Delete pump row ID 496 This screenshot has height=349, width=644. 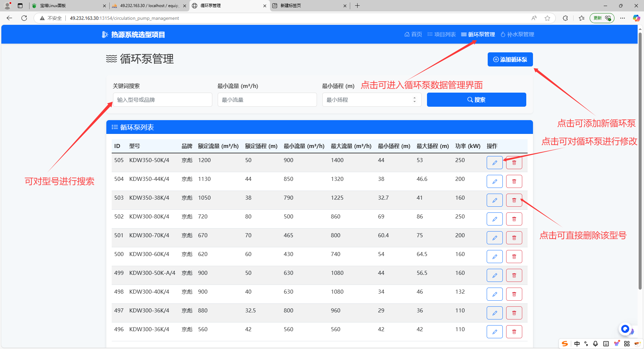(x=514, y=332)
